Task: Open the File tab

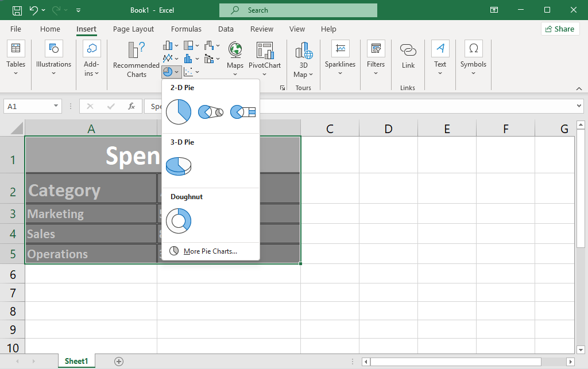Action: click(x=16, y=29)
